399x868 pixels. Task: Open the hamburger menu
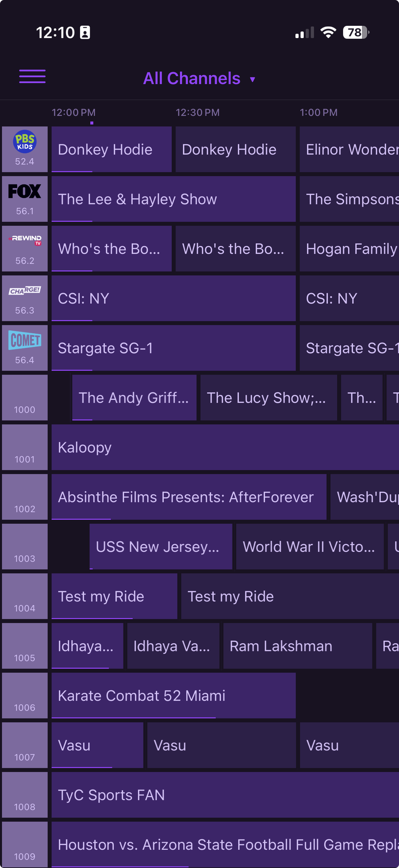click(32, 76)
